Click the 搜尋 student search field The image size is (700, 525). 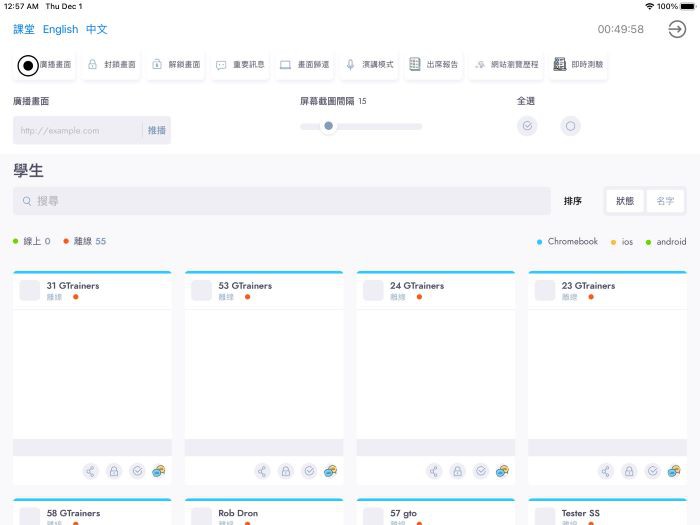(282, 201)
